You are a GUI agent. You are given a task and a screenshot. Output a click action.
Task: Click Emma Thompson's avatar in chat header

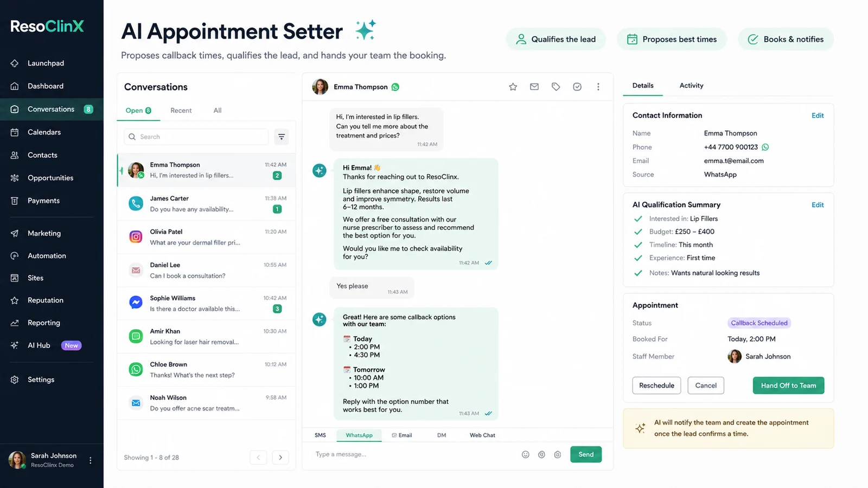click(x=320, y=87)
